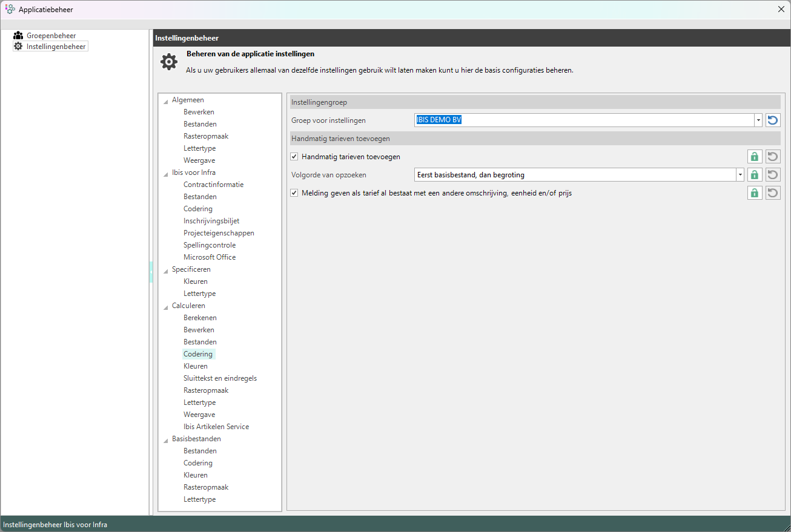Screen dimensions: 791x532
Task: Reset the Melding geven als tarief setting
Action: coord(772,193)
